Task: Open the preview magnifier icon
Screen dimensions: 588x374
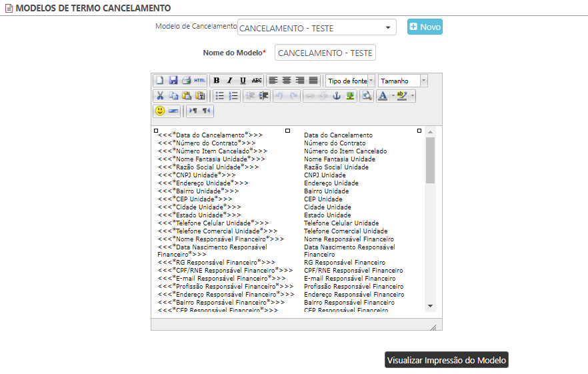Action: [x=367, y=95]
